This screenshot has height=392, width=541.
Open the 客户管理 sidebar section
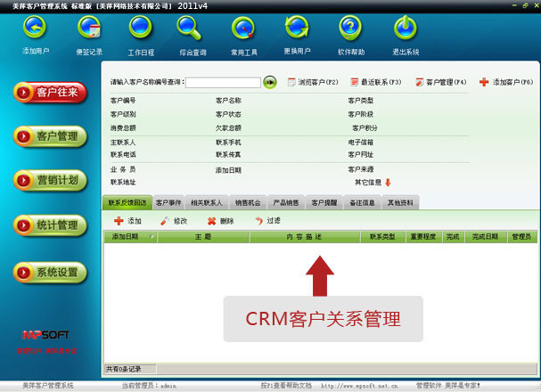[50, 136]
